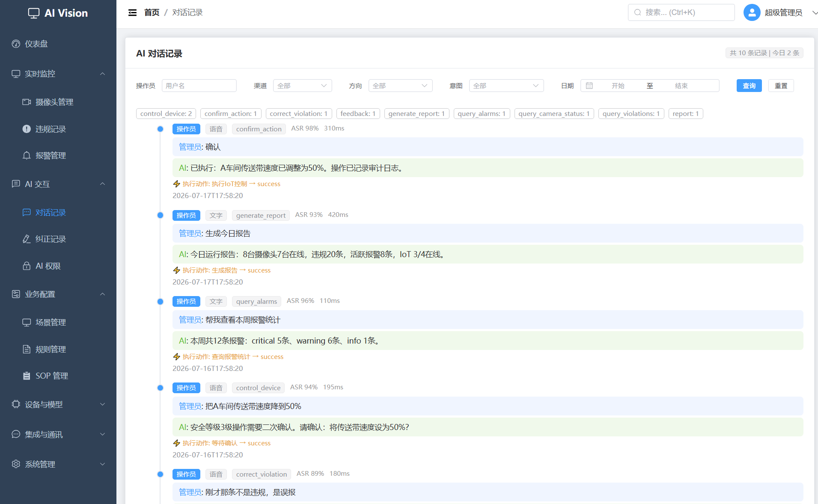
Task: Click the 实时监控 monitor icon
Action: coord(16,74)
